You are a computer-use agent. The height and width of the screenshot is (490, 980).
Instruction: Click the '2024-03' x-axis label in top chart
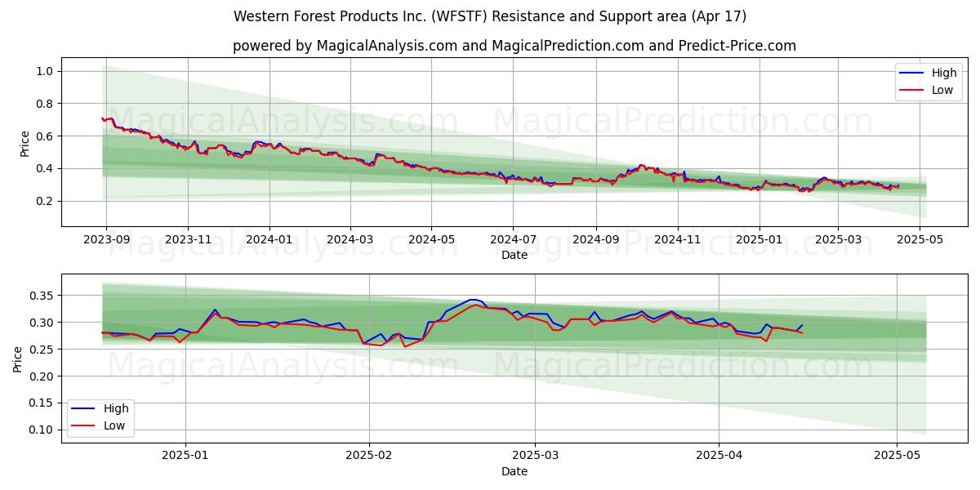[350, 241]
